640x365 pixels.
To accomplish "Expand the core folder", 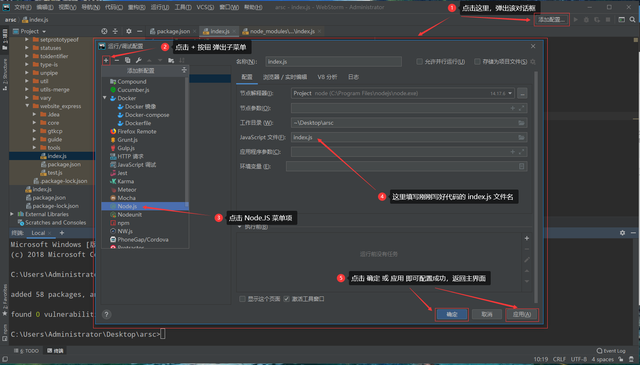I will 34,122.
